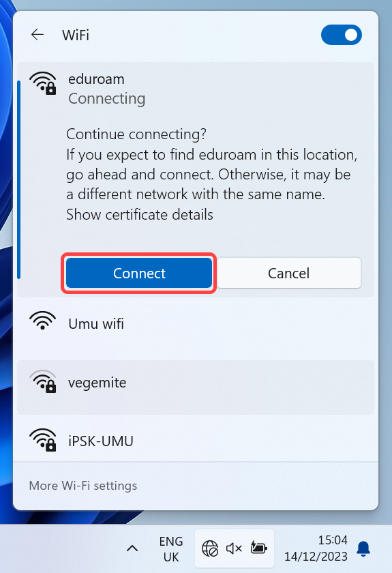The height and width of the screenshot is (573, 392).
Task: Click the eduroam secured WiFi signal icon
Action: coord(43,83)
